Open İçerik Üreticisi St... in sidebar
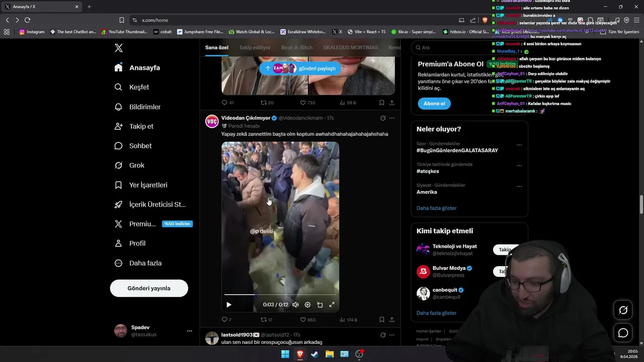Viewport: 644px width, 362px height. pos(150,205)
